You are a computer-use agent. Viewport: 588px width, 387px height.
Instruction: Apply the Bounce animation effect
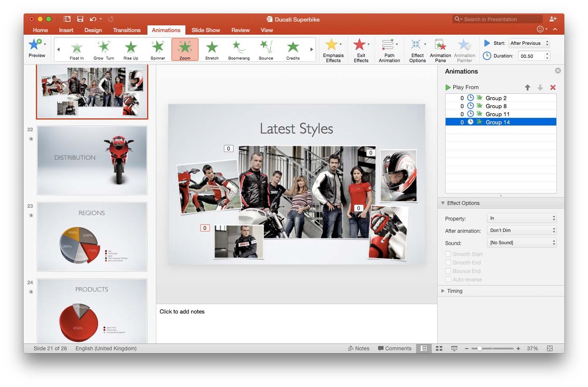pyautogui.click(x=266, y=50)
